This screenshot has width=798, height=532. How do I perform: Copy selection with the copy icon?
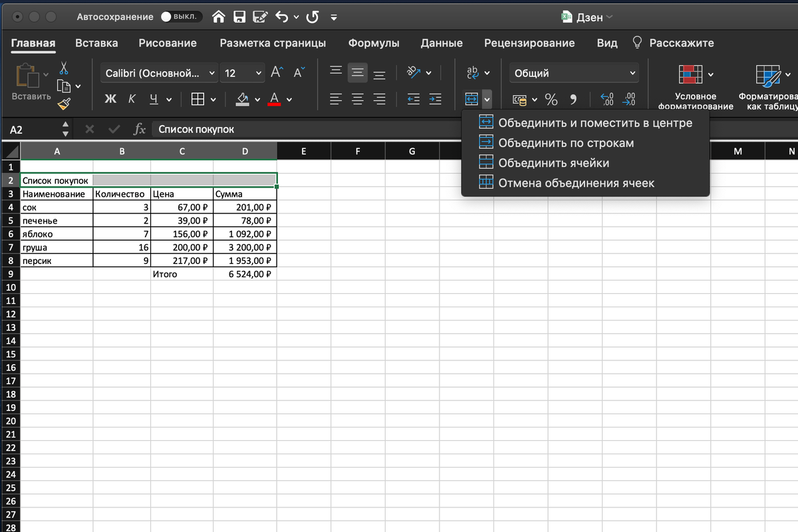tap(64, 86)
